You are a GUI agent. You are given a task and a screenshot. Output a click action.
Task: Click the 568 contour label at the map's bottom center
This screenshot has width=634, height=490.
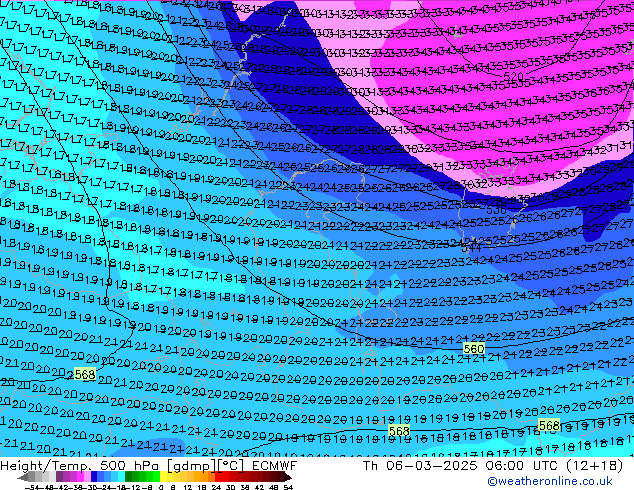coord(399,431)
